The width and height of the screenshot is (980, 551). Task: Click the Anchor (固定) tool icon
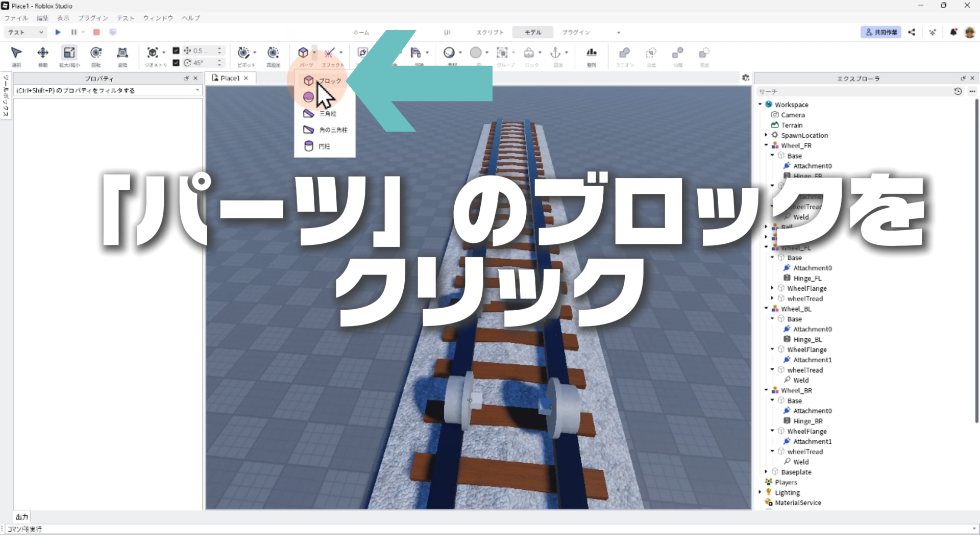point(555,53)
